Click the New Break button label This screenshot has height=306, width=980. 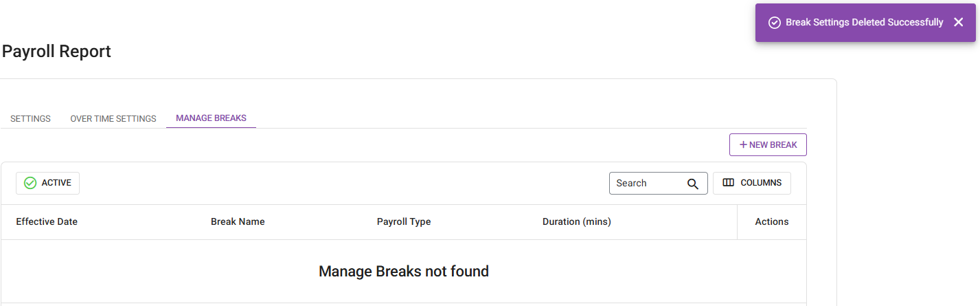tap(773, 145)
